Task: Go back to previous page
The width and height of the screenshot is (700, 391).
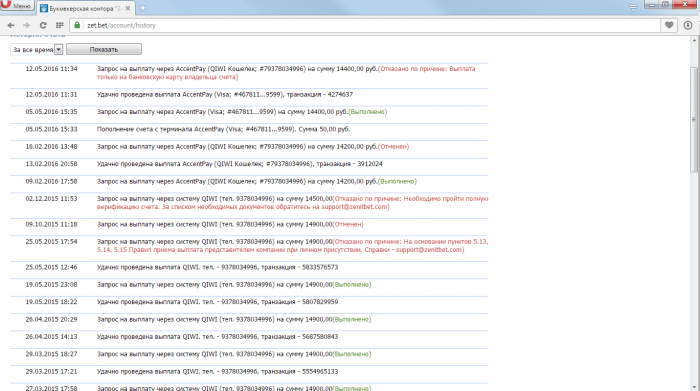Action: [11, 25]
